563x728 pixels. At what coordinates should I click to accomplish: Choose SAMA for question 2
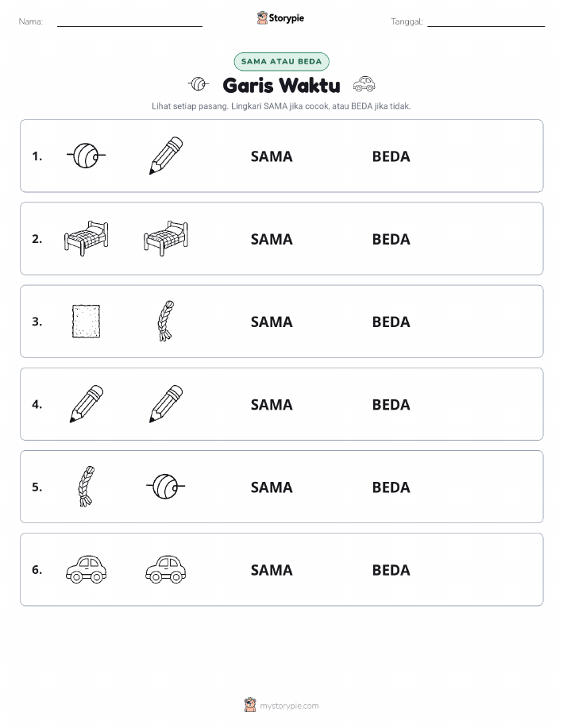(x=272, y=239)
